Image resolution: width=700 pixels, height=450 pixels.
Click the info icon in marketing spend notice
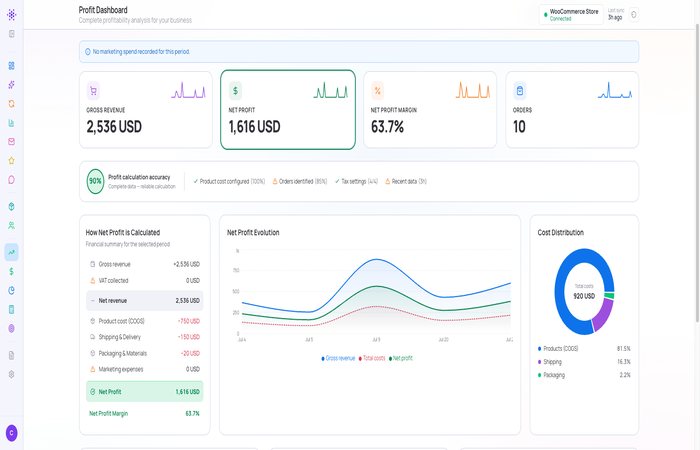(88, 52)
